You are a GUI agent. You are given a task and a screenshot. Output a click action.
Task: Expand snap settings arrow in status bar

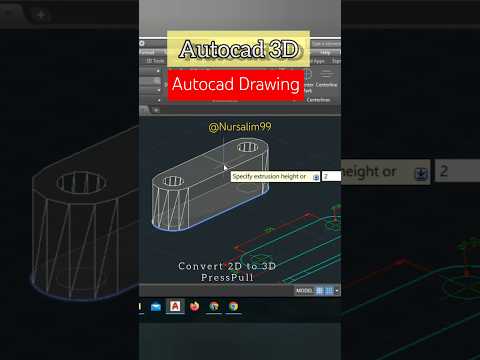tap(337, 291)
